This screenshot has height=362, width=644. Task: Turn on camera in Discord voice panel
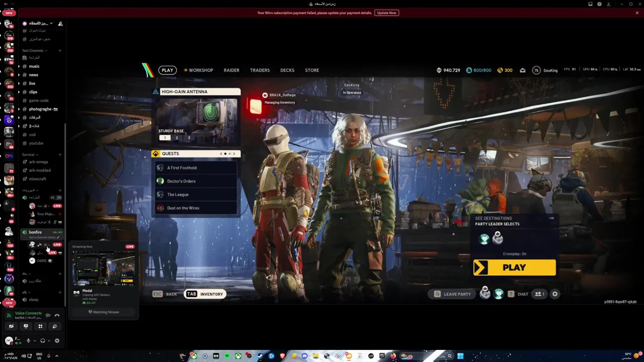click(x=11, y=326)
